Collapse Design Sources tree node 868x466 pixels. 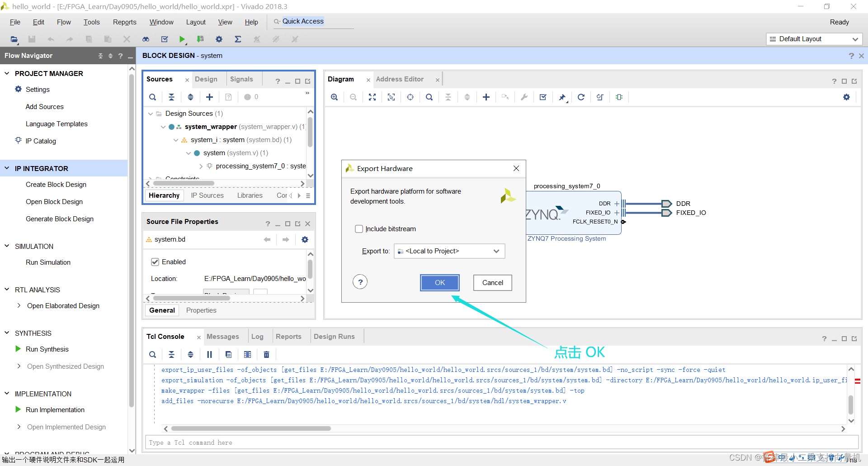(x=151, y=114)
